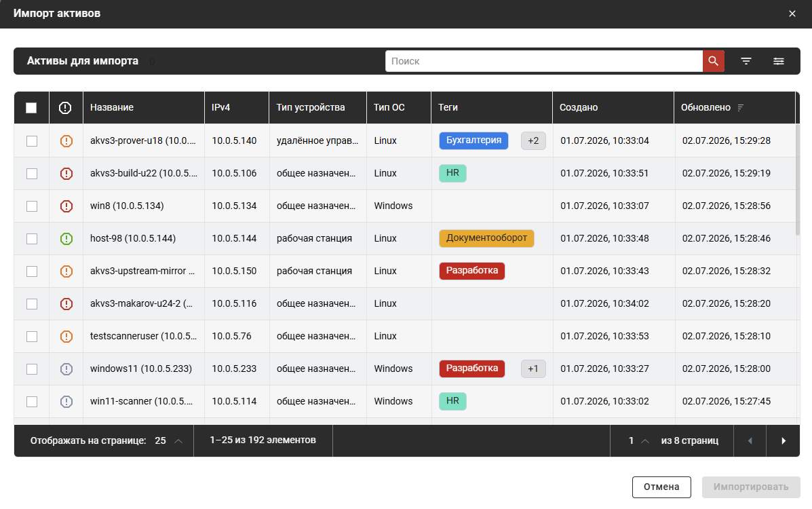Click the Бухгалтерия tag

474,140
